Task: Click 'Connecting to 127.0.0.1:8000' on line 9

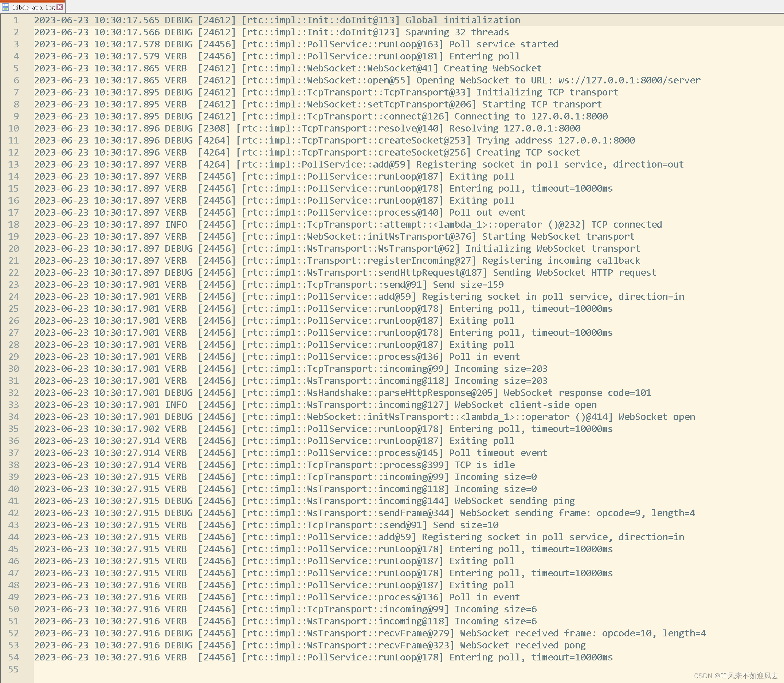Action: pos(531,116)
